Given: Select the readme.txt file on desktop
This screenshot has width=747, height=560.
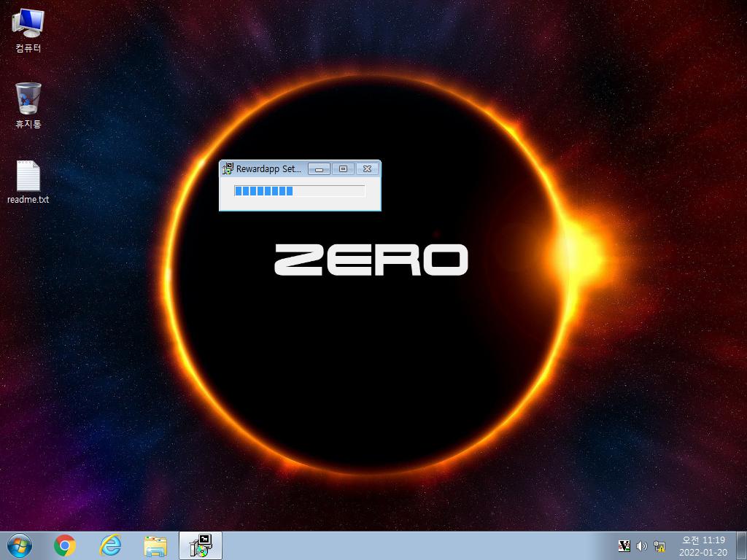Looking at the screenshot, I should tap(28, 182).
